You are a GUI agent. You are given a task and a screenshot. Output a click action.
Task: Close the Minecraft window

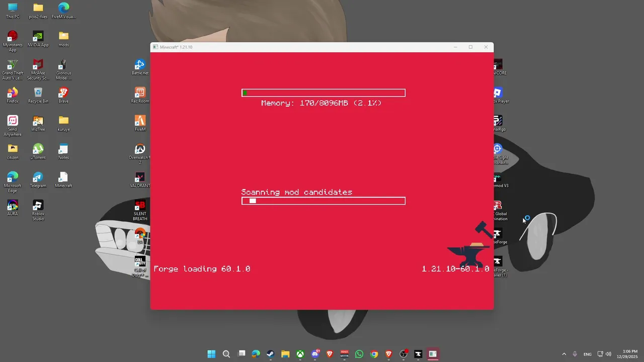click(486, 47)
